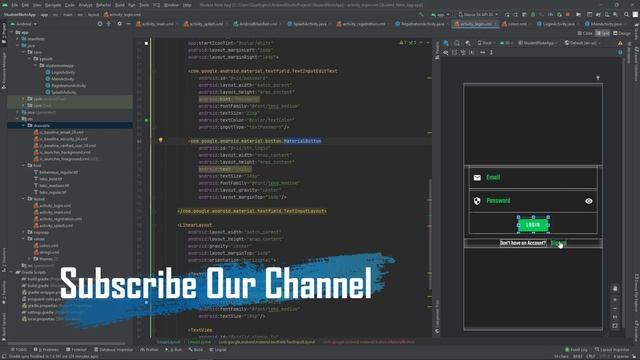Click the zoom to fit icon in preview
The width and height of the screenshot is (640, 360).
pyautogui.click(x=615, y=326)
